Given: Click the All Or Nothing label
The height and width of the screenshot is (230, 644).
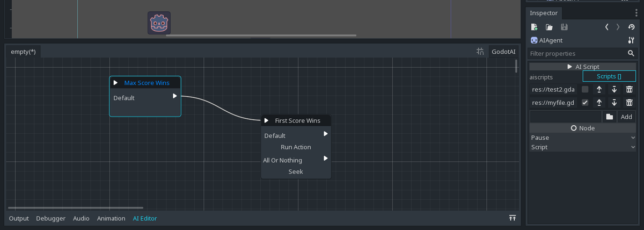Looking at the screenshot, I should 282,160.
